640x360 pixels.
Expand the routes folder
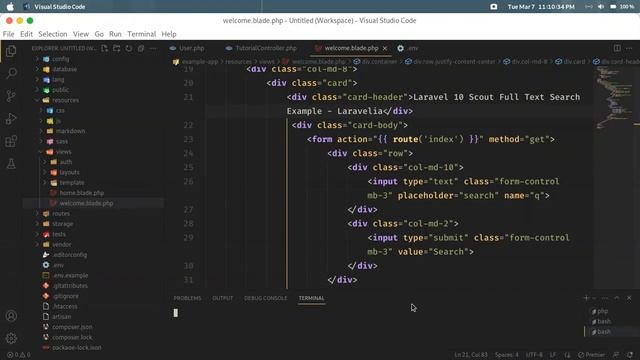click(61, 213)
